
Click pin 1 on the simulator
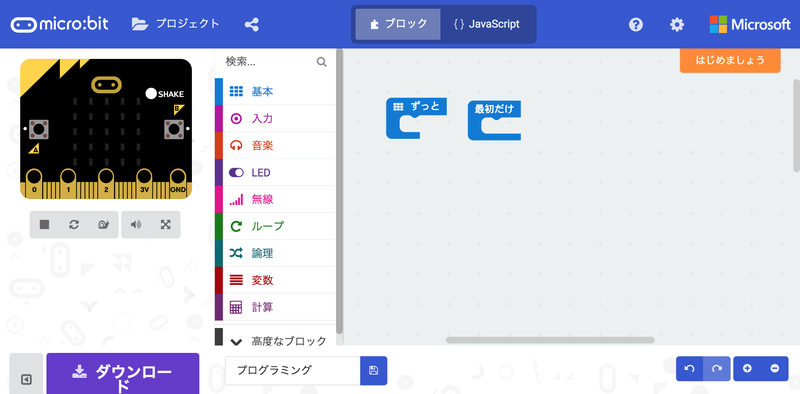[68, 183]
